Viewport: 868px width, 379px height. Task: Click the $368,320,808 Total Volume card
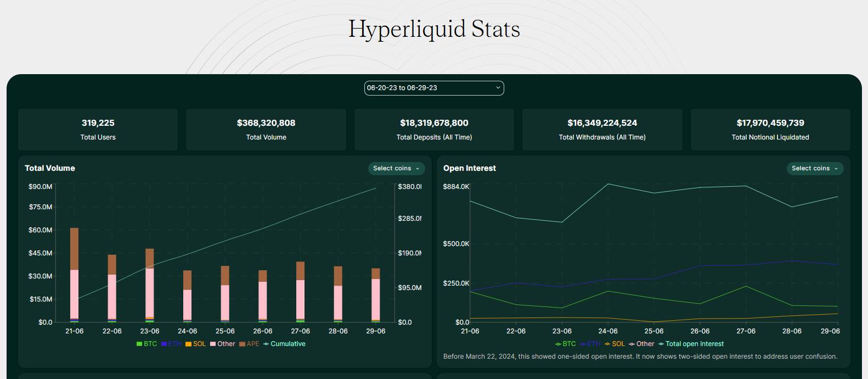[266, 130]
